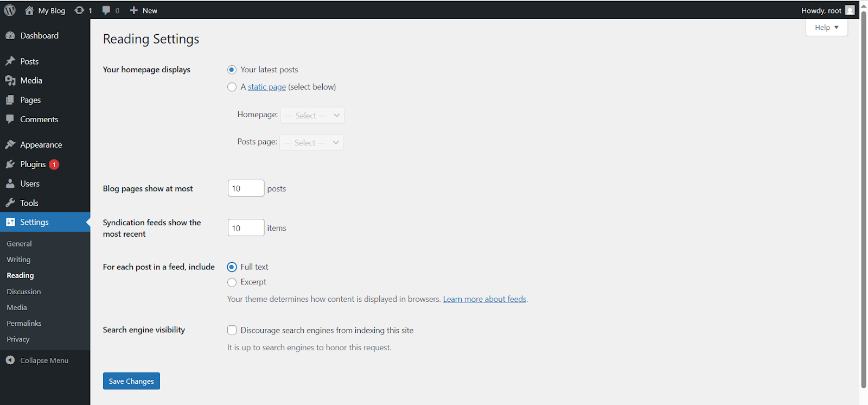Viewport: 868px width, 405px height.
Task: Open the WordPress logo menu
Action: (x=10, y=10)
